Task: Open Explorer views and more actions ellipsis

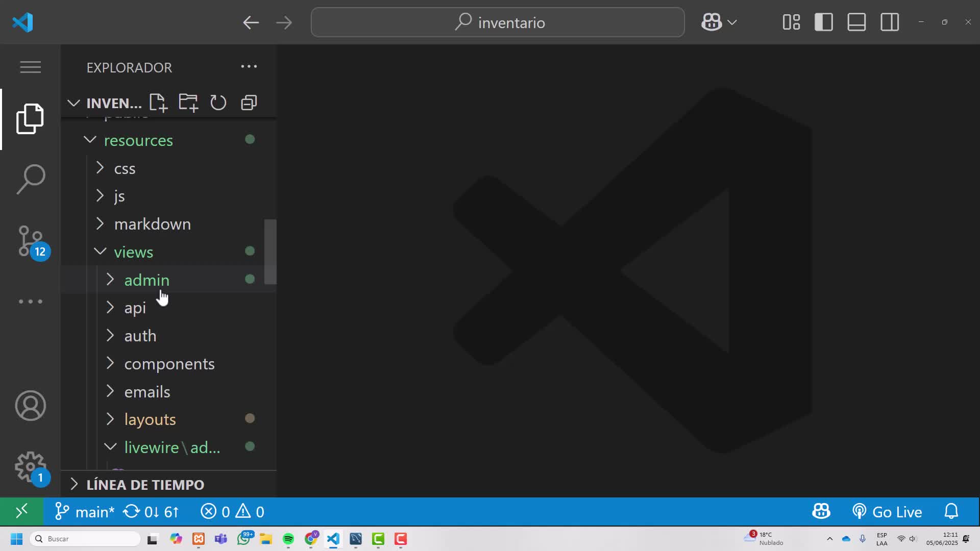Action: tap(249, 66)
